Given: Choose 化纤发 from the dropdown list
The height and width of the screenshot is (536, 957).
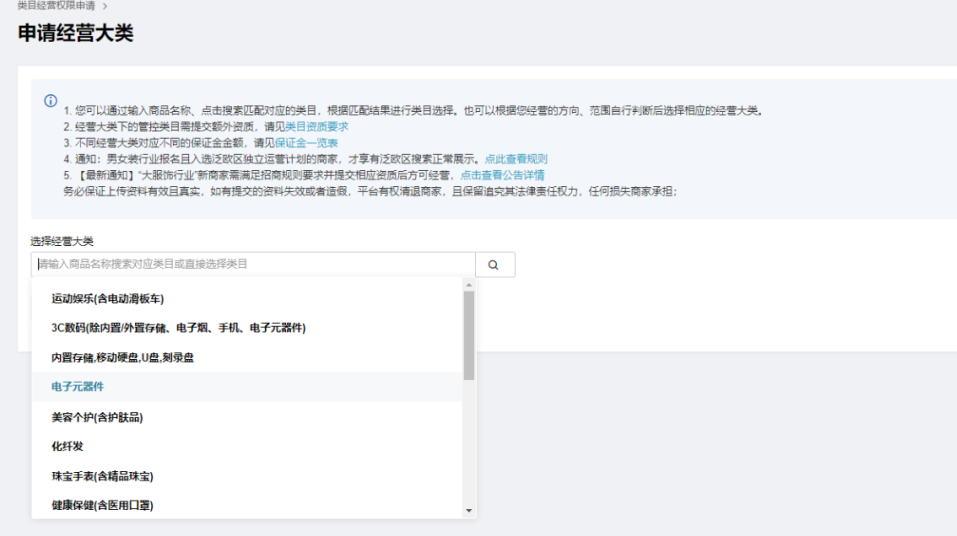Looking at the screenshot, I should click(x=68, y=446).
